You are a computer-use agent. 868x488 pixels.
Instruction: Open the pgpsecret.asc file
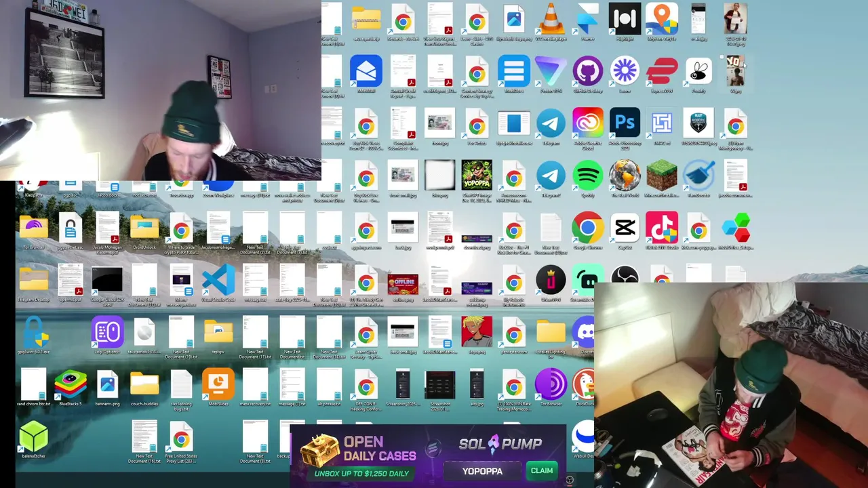[x=71, y=228]
